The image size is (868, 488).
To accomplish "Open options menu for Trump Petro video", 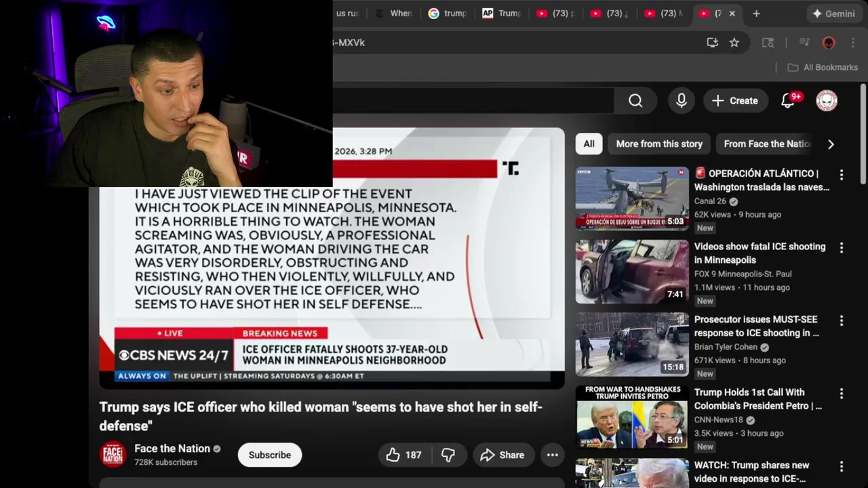I will (x=842, y=394).
